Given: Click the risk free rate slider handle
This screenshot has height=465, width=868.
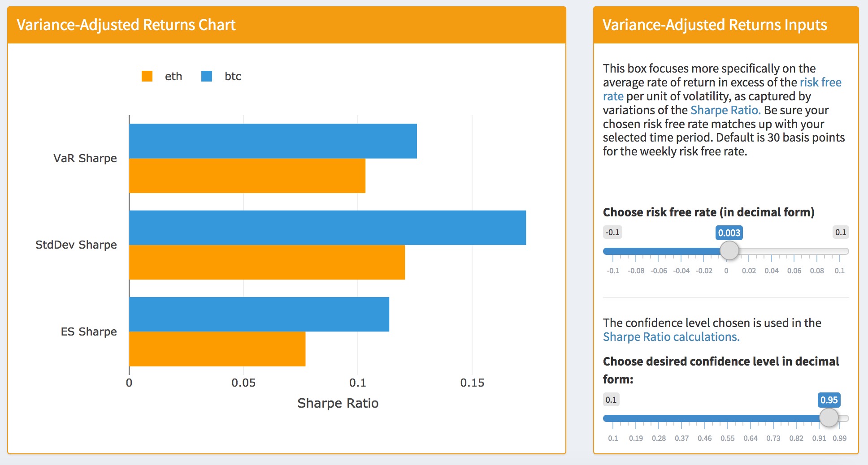Looking at the screenshot, I should coord(729,250).
